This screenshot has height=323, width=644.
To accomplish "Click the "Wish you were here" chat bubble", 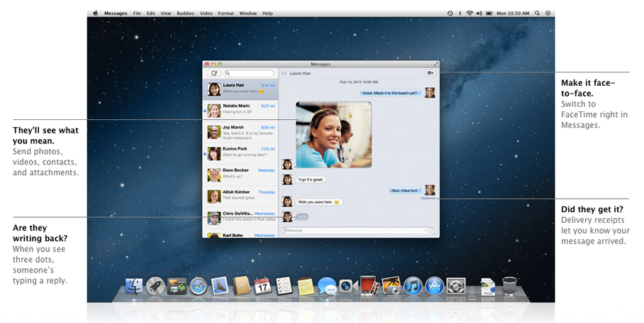I will (x=318, y=202).
